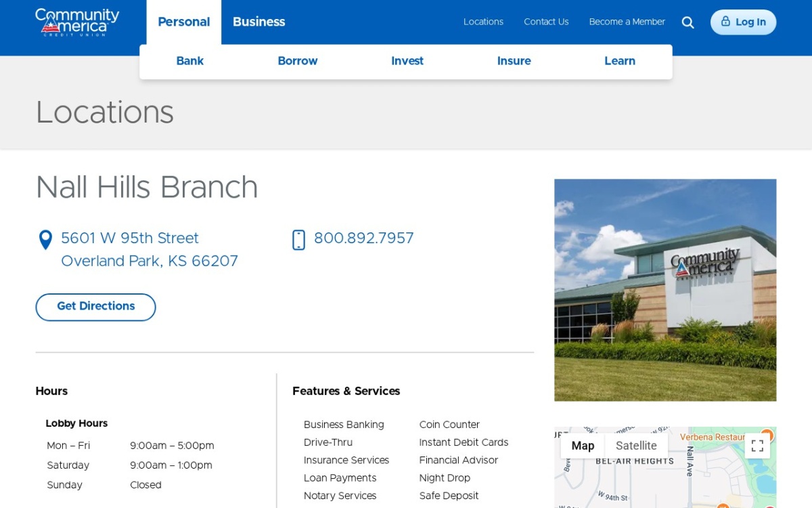The width and height of the screenshot is (812, 508).
Task: Open the Insure menu
Action: click(514, 61)
